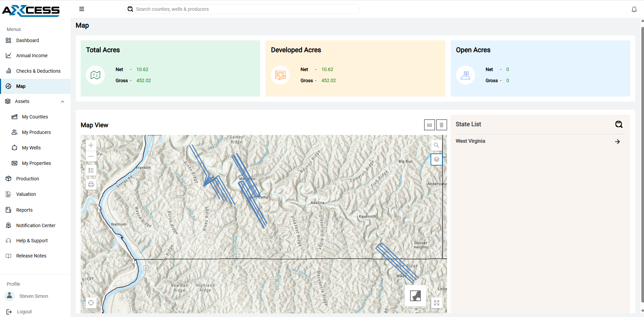Toggle the basemap layers icon on the map
Screen dimensions: 644x317
(x=436, y=159)
